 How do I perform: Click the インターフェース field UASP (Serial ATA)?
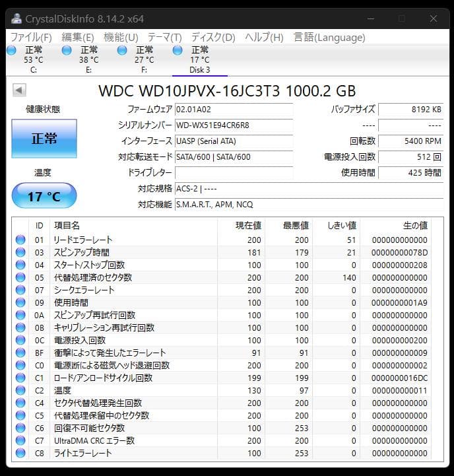pyautogui.click(x=234, y=141)
